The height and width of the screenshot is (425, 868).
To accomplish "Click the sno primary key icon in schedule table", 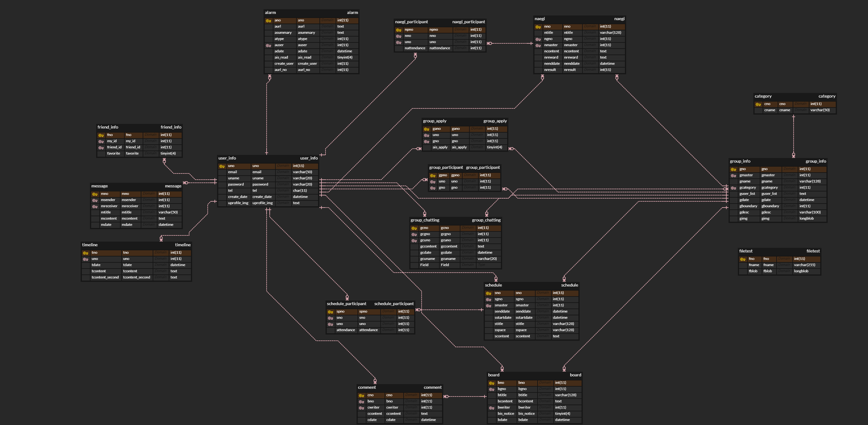I will (x=489, y=293).
